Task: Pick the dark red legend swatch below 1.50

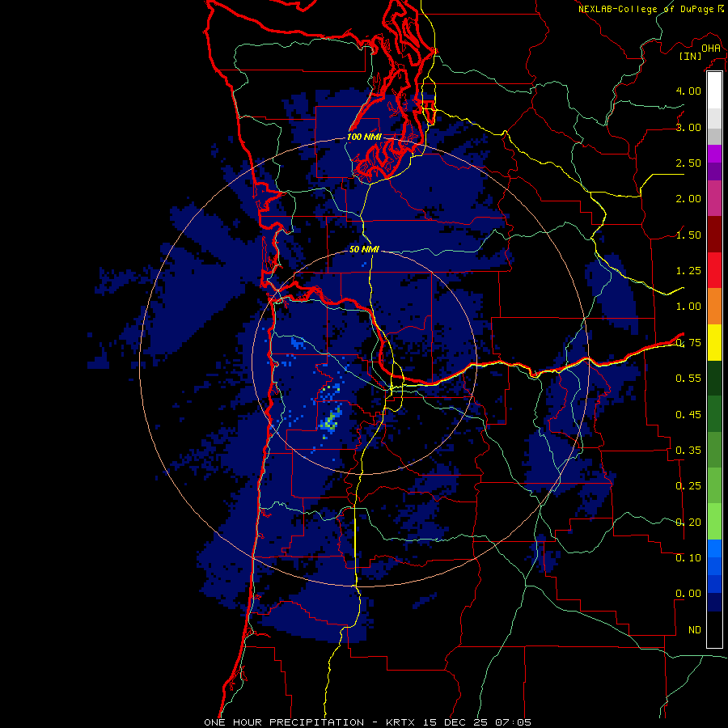Action: pos(714,235)
